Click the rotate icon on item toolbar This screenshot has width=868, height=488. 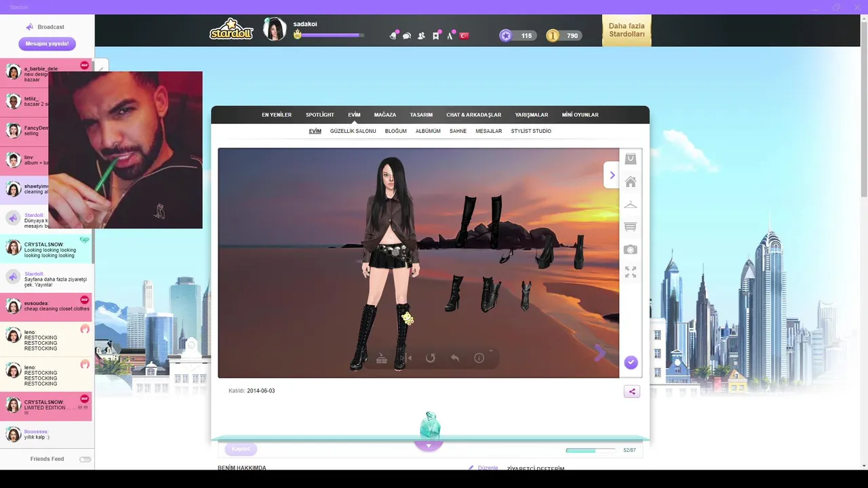[x=430, y=358]
